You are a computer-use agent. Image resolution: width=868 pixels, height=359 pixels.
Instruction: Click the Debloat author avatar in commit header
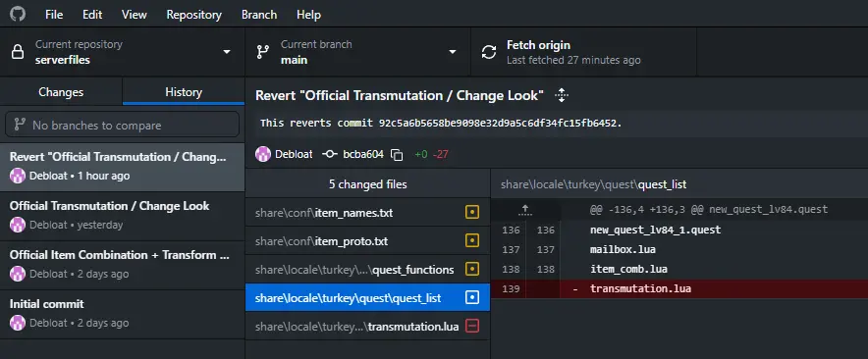tap(263, 154)
